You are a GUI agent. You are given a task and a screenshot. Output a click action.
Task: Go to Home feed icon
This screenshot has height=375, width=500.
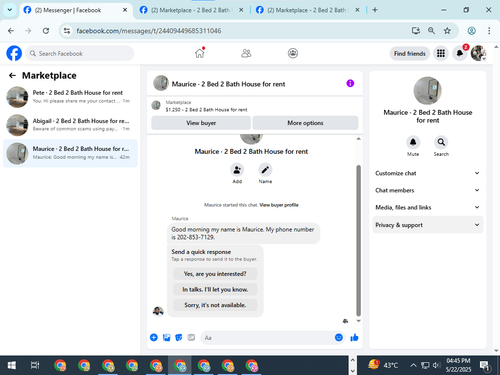[x=200, y=53]
